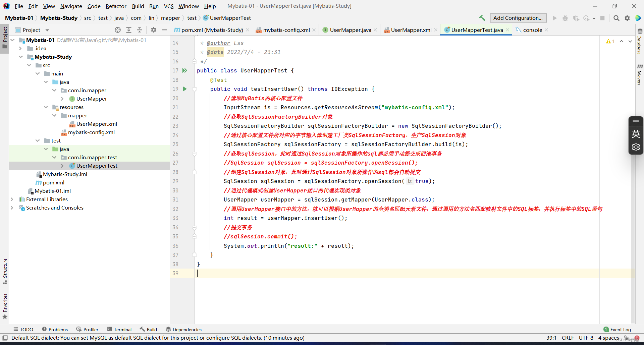Image resolution: width=644 pixels, height=345 pixels.
Task: Click the Debug bug toolbar icon
Action: 565,18
